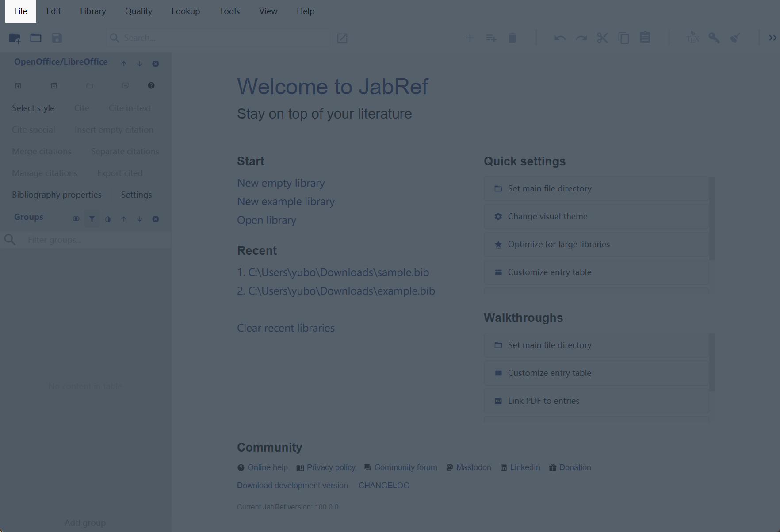Click the Save library disk icon
The width and height of the screenshot is (780, 532).
57,38
